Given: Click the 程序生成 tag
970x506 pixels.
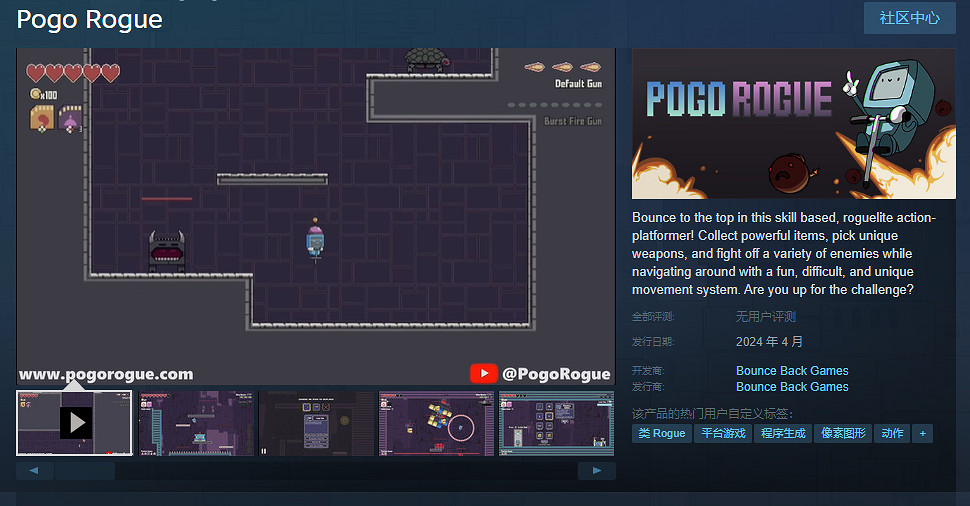Looking at the screenshot, I should [783, 434].
